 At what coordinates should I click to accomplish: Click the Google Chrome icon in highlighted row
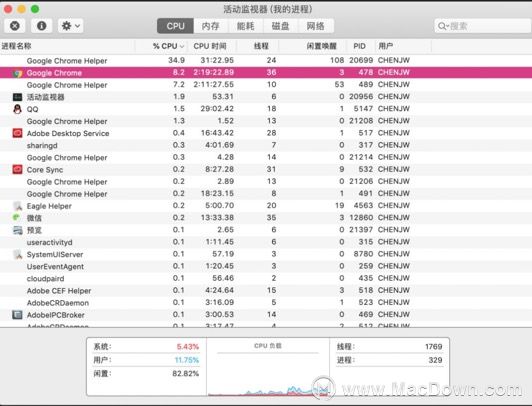18,73
